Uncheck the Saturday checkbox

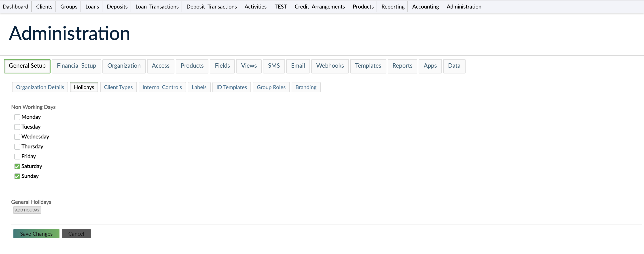point(17,166)
